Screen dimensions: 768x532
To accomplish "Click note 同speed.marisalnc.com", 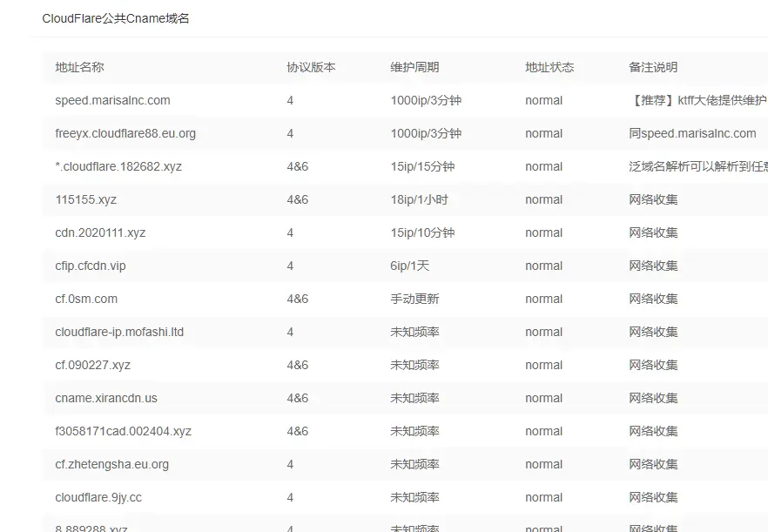I will [x=692, y=134].
